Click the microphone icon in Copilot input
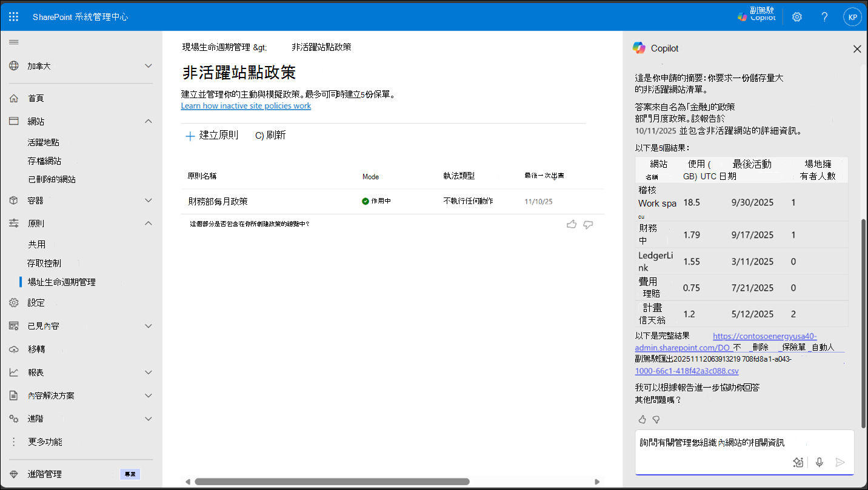 pyautogui.click(x=819, y=462)
